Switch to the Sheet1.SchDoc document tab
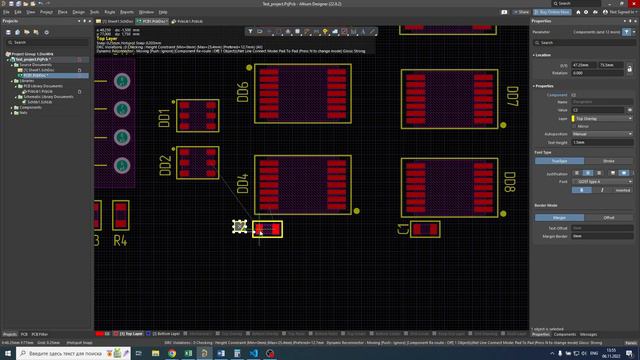Image resolution: width=640 pixels, height=360 pixels. [115, 21]
